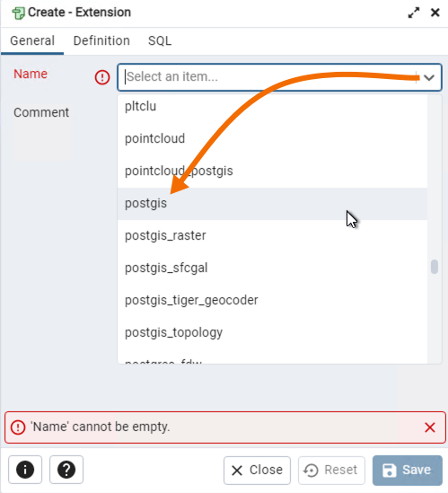This screenshot has height=493, width=448.
Task: Dismiss the 'Name' cannot be empty error
Action: pyautogui.click(x=430, y=427)
